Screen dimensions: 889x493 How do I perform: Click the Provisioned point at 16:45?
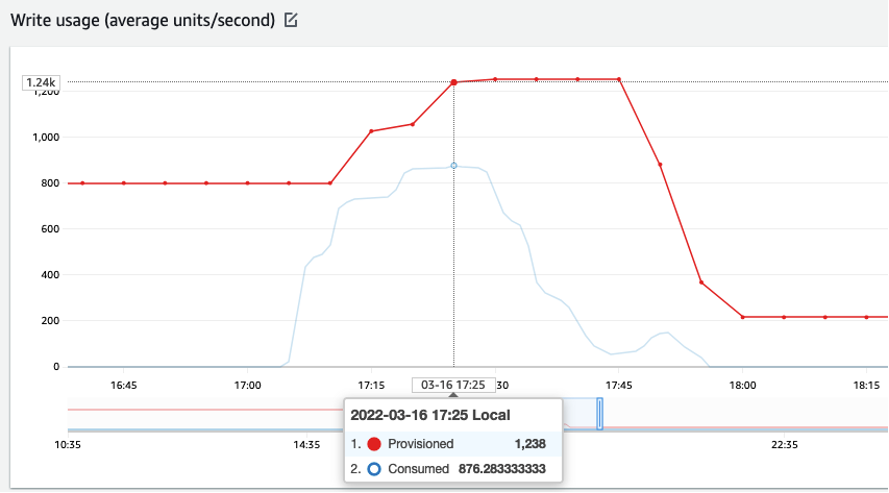[x=124, y=183]
